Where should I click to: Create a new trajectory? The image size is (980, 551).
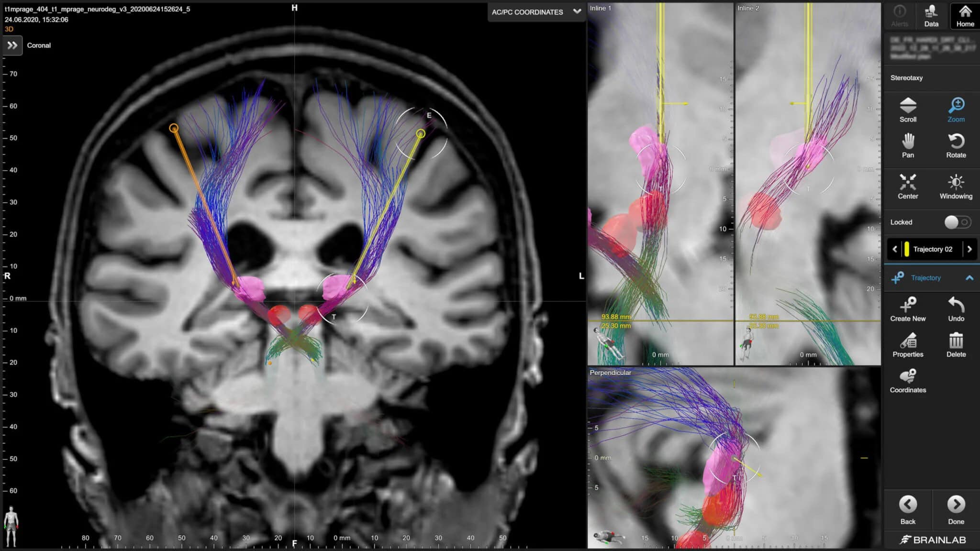tap(908, 309)
